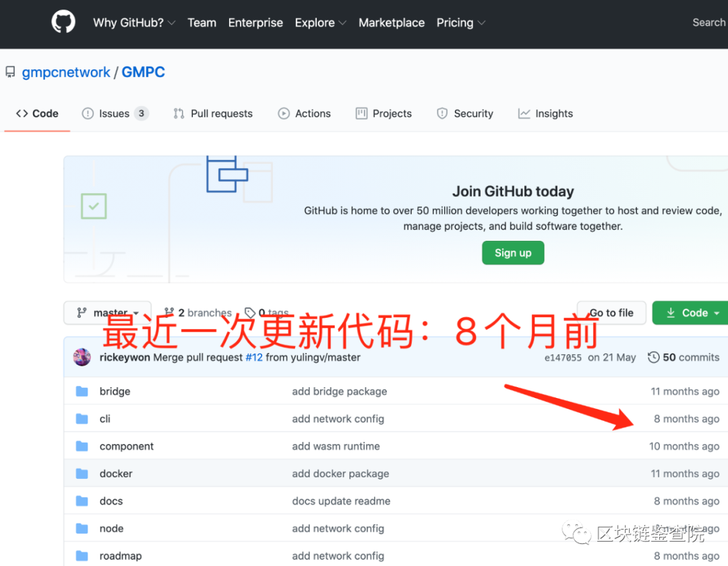Viewport: 728px width, 566px height.
Task: Open pull request #12 link
Action: click(254, 358)
